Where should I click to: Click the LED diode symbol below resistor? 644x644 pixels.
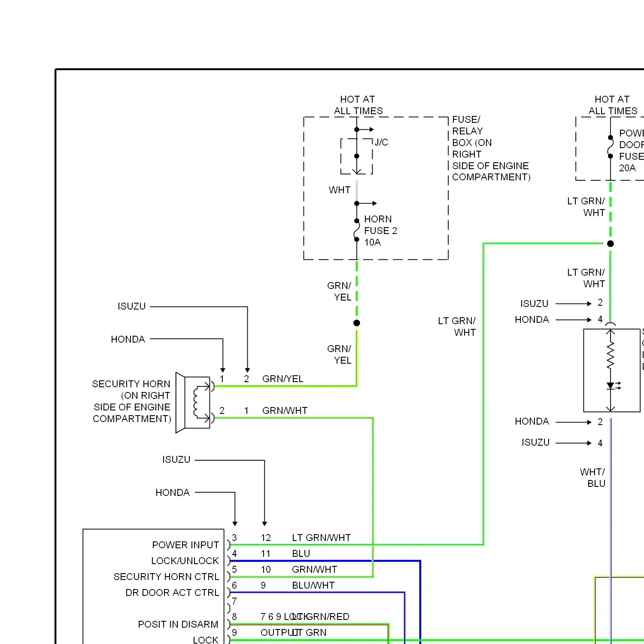613,386
